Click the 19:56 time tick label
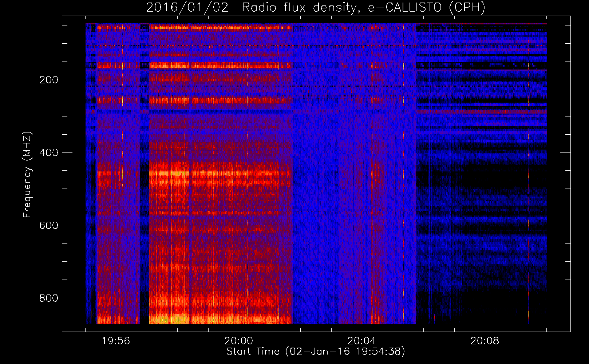 (x=116, y=341)
